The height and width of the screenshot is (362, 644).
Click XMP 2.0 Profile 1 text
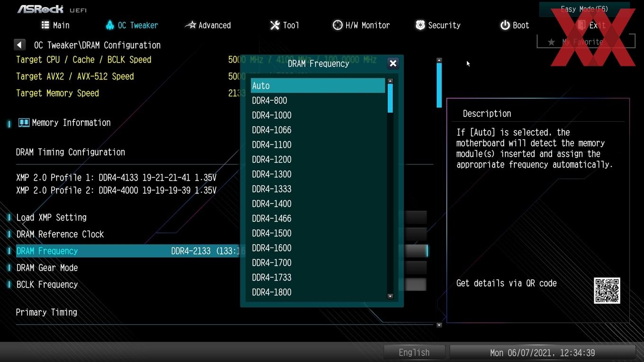click(116, 177)
